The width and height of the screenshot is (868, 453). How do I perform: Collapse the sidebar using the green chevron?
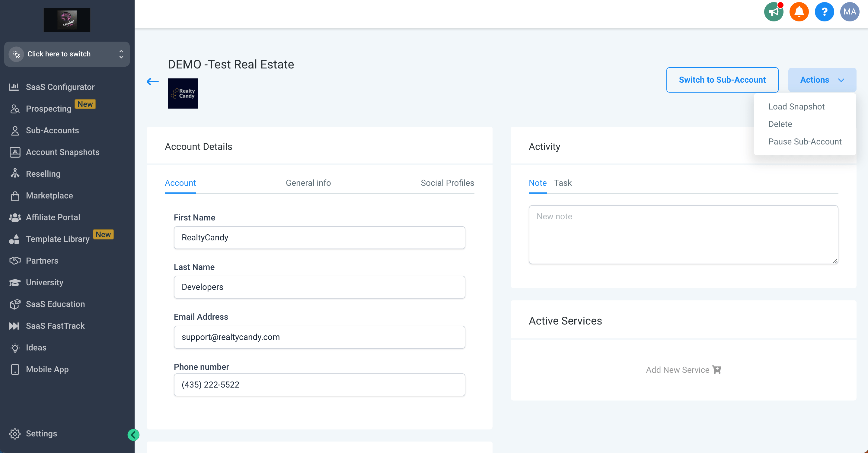[133, 435]
